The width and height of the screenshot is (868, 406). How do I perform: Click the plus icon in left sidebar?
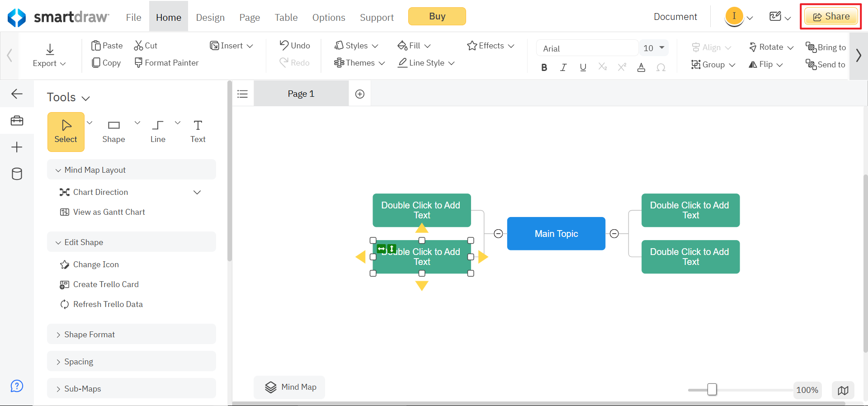point(17,147)
